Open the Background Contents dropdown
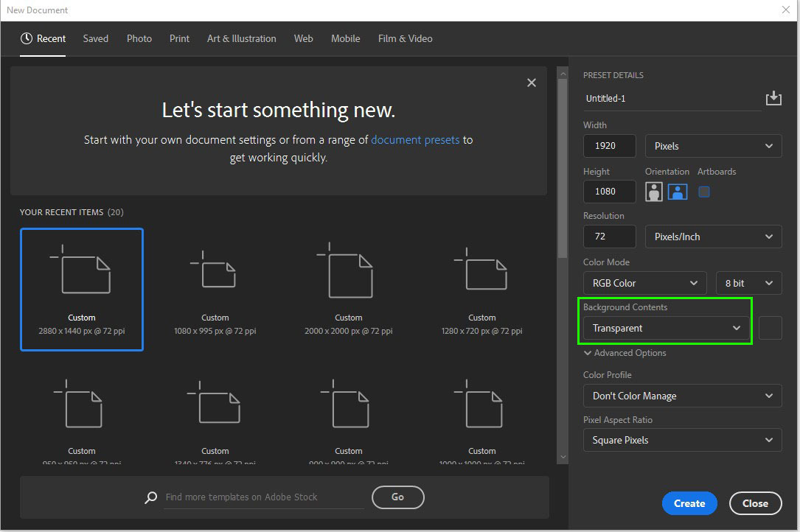Image resolution: width=800 pixels, height=532 pixels. 664,328
